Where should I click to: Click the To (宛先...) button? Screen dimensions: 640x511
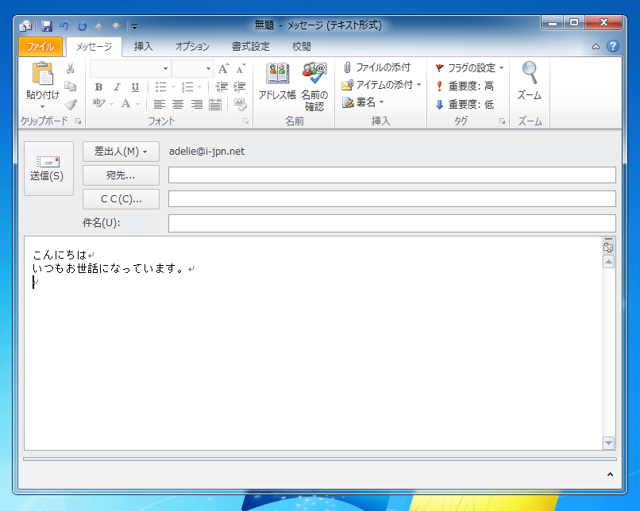pyautogui.click(x=121, y=176)
